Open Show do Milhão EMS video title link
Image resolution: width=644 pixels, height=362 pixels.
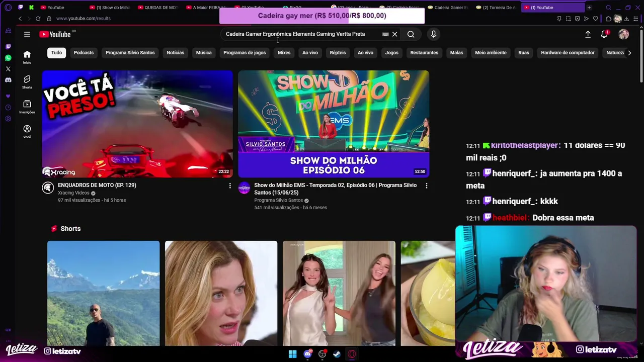335,189
